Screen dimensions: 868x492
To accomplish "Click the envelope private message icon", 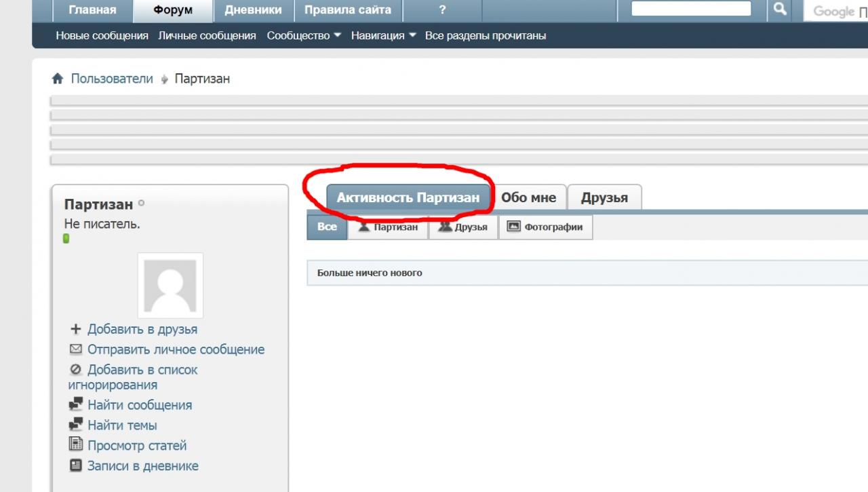I will 76,350.
